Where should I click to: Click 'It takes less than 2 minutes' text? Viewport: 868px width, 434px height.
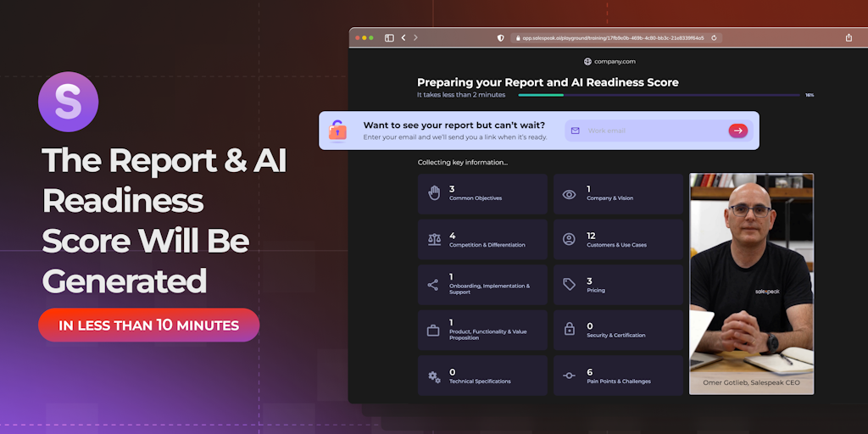pos(461,95)
